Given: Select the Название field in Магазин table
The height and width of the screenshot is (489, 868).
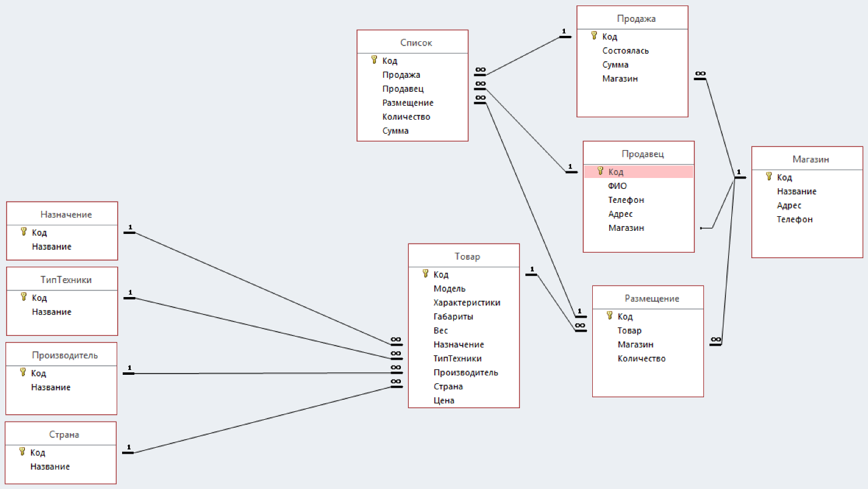Looking at the screenshot, I should 807,191.
